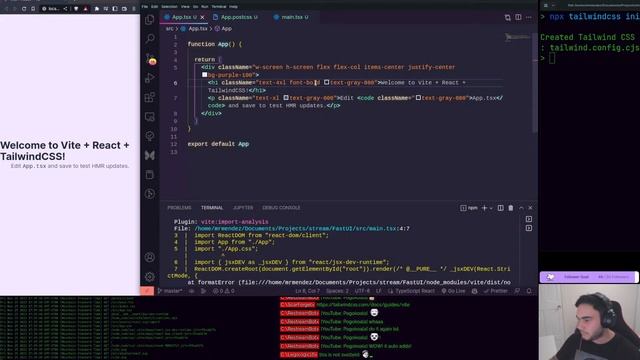Select the TERMINAL panel tab
The height and width of the screenshot is (360, 640).
tap(212, 208)
